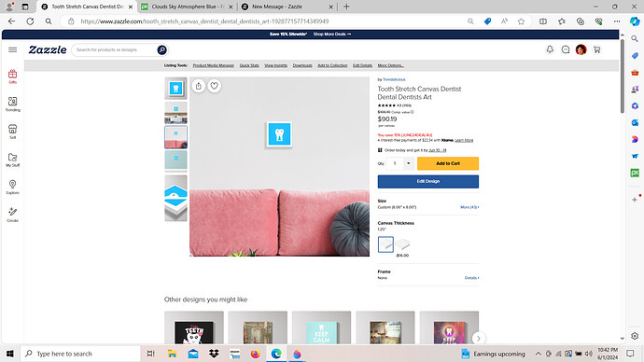
Task: Show next designs with carousel arrow
Action: tap(478, 338)
